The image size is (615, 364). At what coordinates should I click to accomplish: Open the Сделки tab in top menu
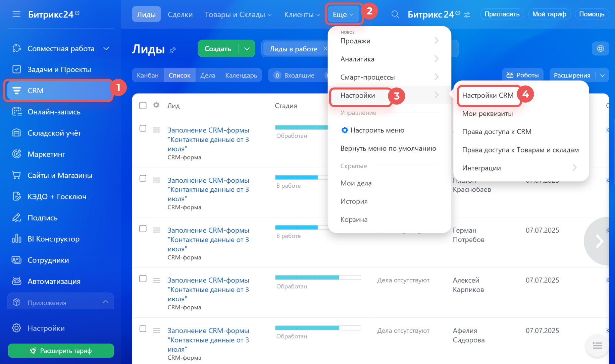tap(180, 15)
